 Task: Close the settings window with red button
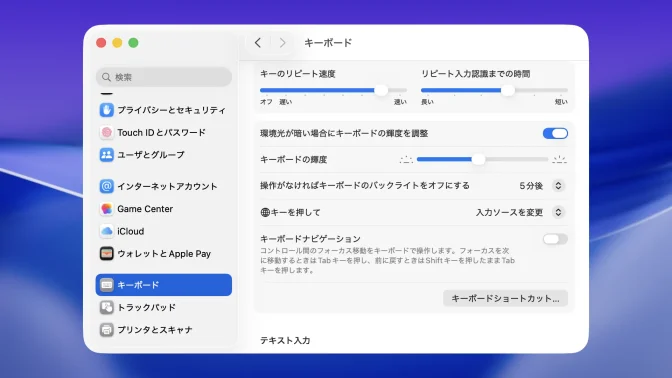pyautogui.click(x=101, y=42)
